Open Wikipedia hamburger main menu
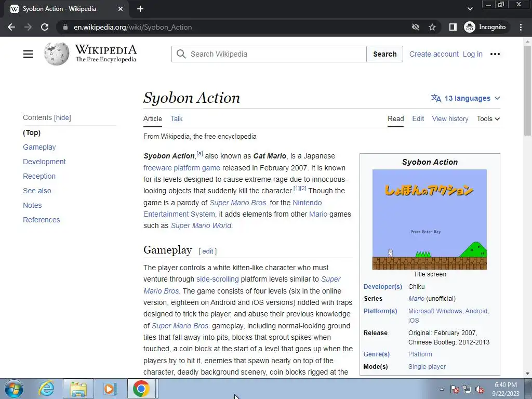Screen dimensions: 532x399 click(28, 54)
